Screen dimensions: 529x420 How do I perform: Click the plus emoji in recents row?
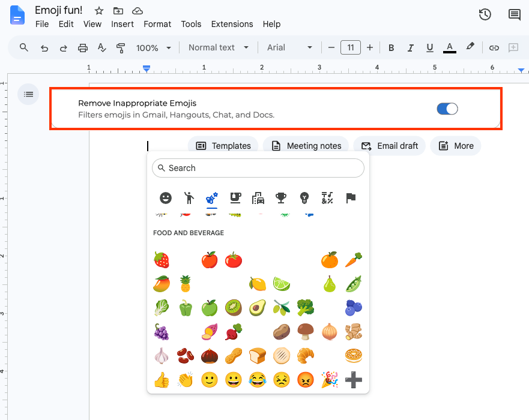click(354, 380)
